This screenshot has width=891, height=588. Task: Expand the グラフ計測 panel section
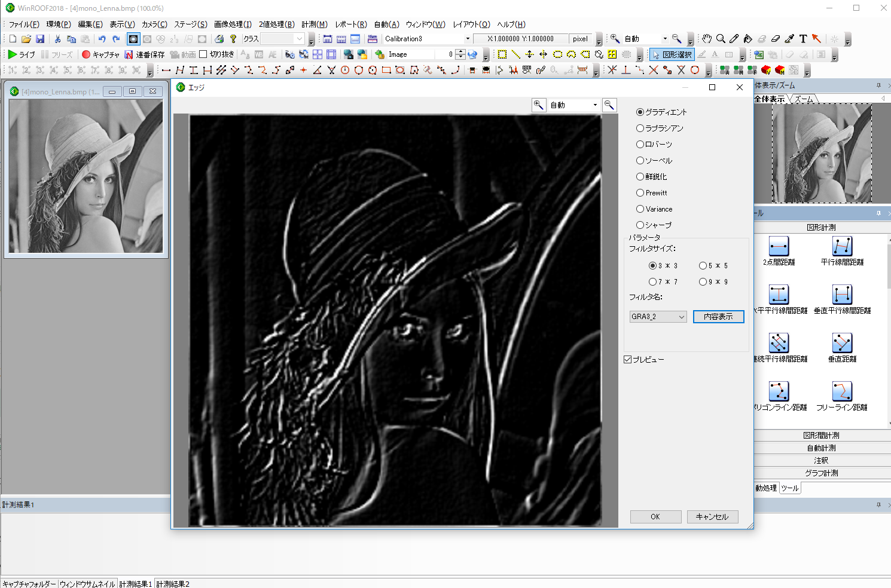[x=821, y=473]
